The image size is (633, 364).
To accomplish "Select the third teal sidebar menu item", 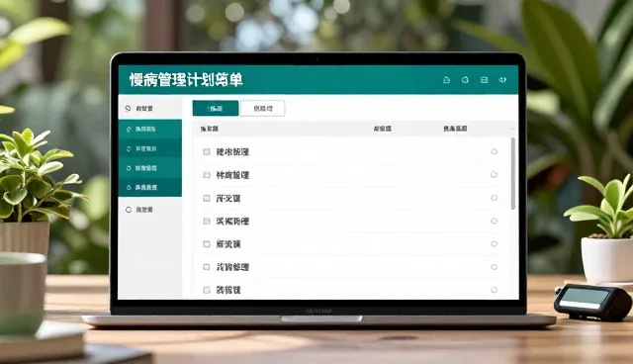I will (x=150, y=168).
